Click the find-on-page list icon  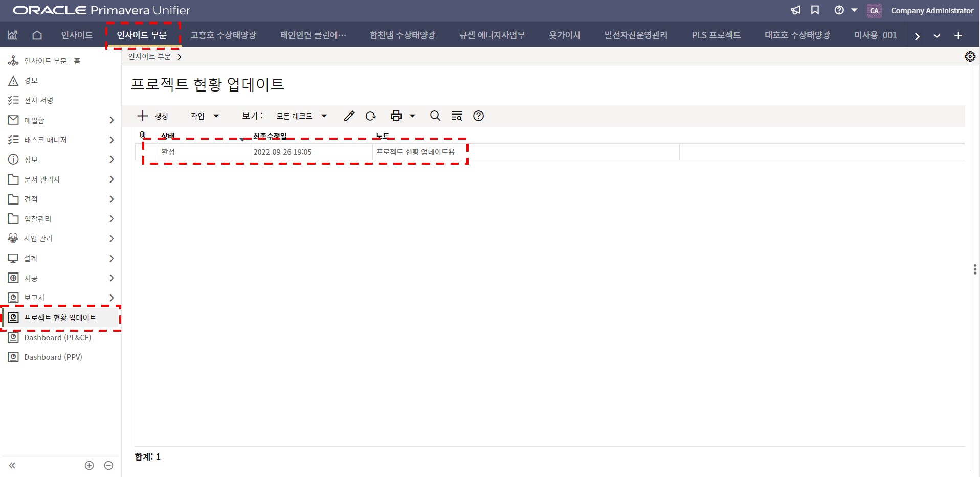click(x=457, y=116)
